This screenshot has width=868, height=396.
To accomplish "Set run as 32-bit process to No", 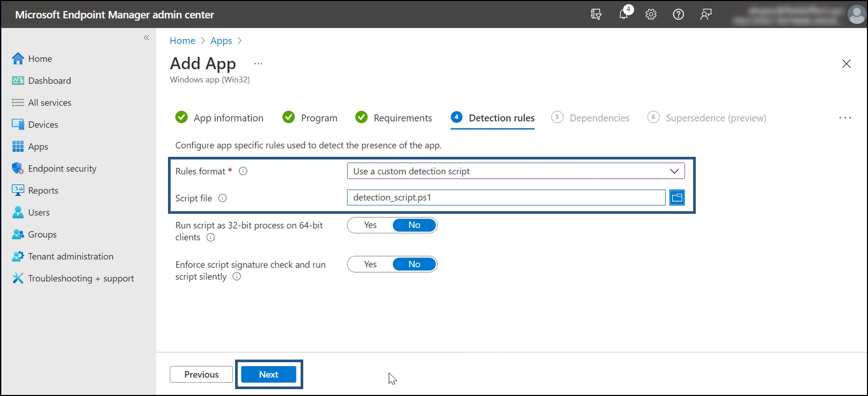I will point(415,225).
